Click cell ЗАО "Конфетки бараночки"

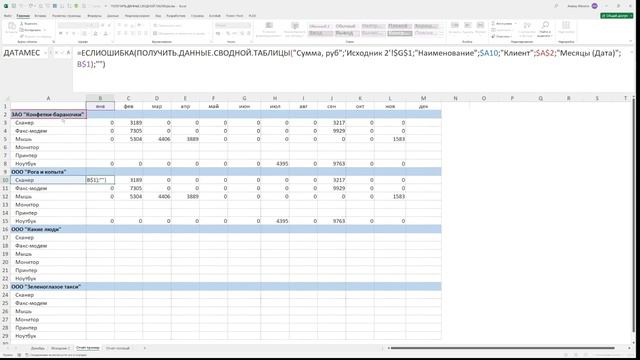click(x=48, y=114)
